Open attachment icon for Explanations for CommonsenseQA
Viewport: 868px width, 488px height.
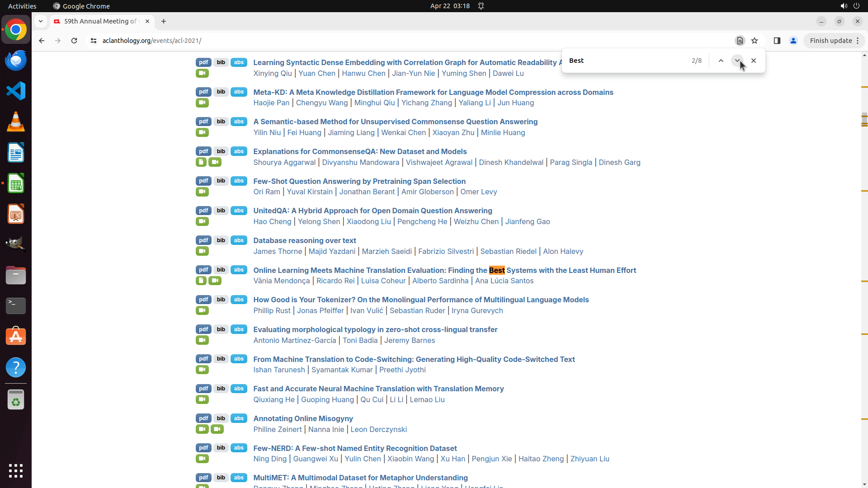[201, 162]
